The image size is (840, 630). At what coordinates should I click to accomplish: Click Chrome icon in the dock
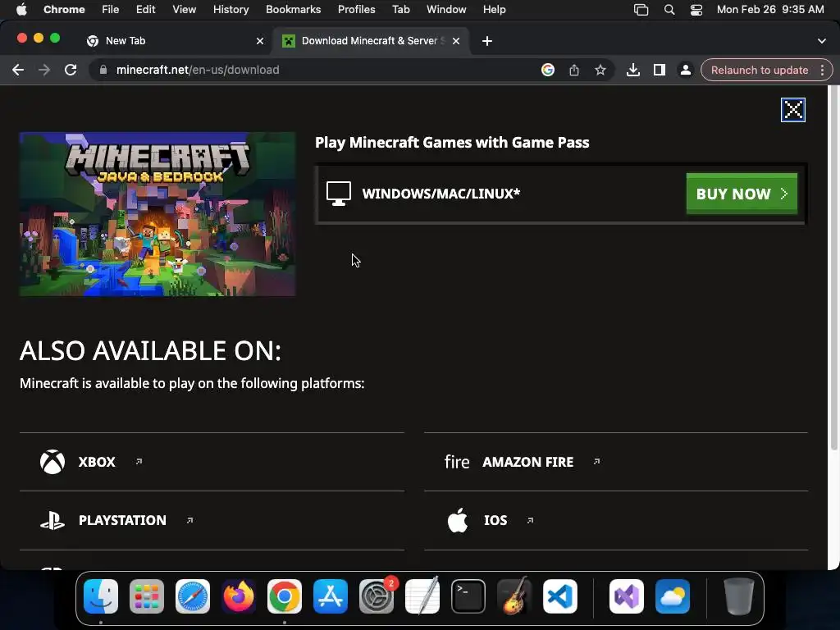pos(285,596)
